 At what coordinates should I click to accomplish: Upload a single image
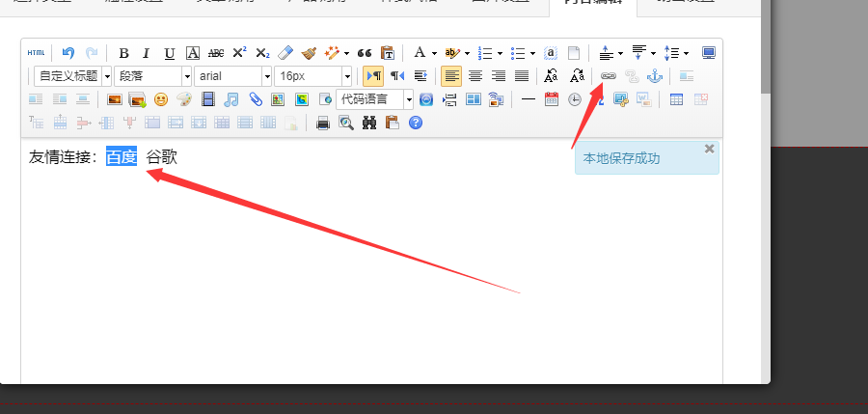[115, 99]
